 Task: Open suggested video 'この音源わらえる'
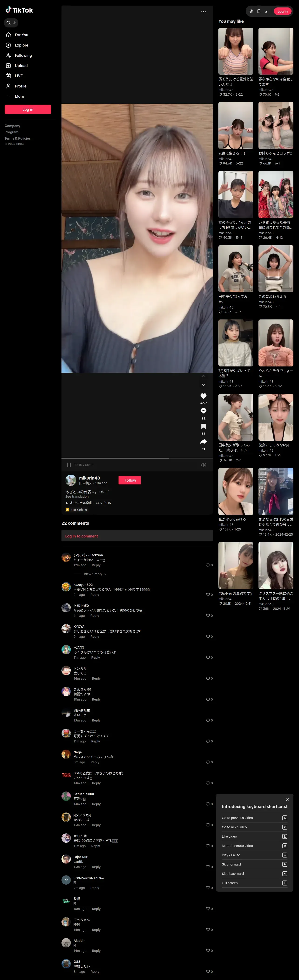(276, 268)
